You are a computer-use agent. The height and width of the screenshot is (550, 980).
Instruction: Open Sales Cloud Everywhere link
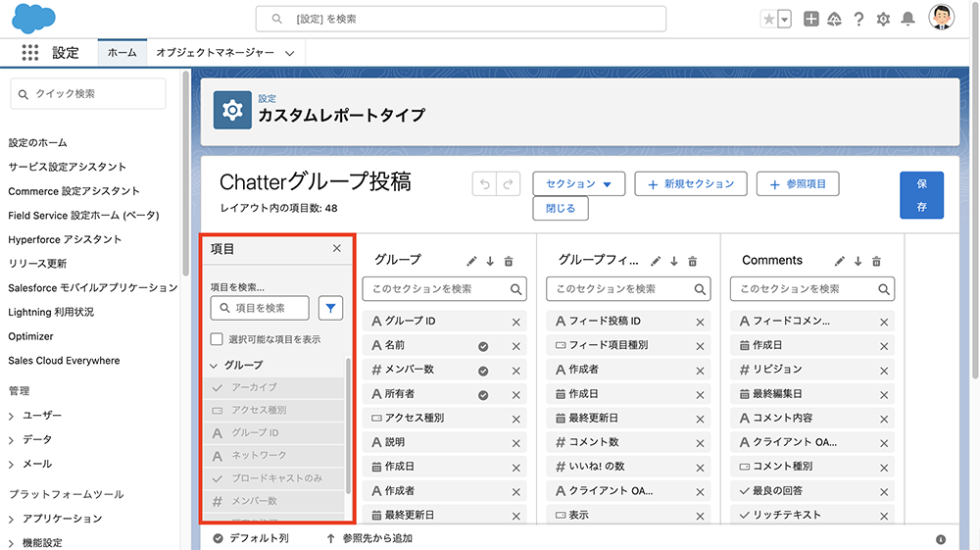(64, 361)
